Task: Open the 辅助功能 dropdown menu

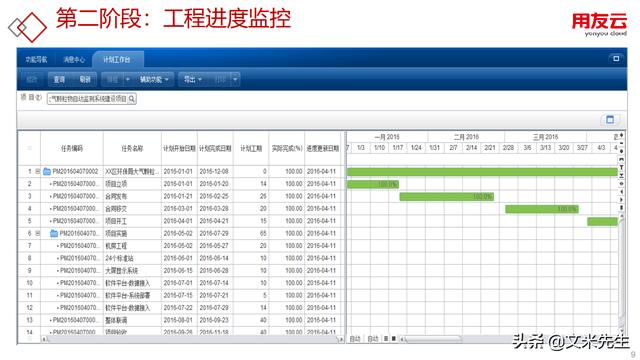Action: 154,80
